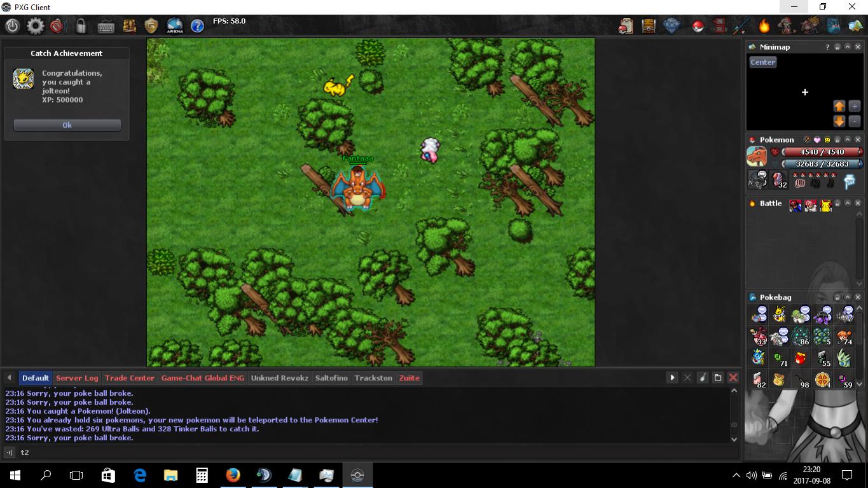The height and width of the screenshot is (488, 868).
Task: Select the fishing rod icon
Action: pos(741,26)
